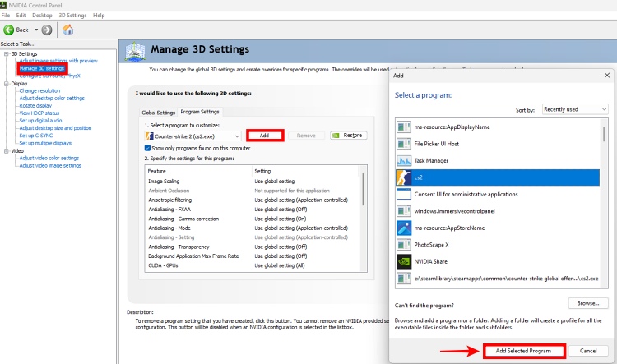This screenshot has width=617, height=364.
Task: Select the Task Manager program icon
Action: pos(404,160)
